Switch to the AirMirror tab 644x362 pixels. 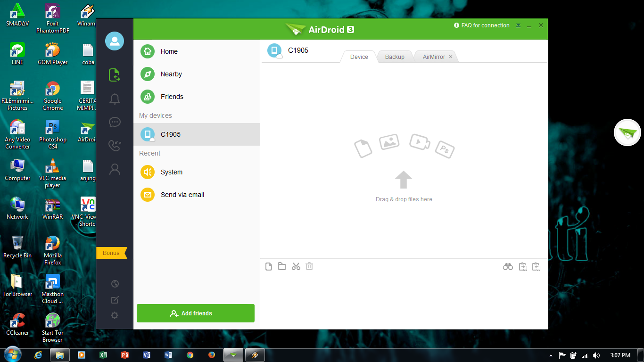pos(434,57)
